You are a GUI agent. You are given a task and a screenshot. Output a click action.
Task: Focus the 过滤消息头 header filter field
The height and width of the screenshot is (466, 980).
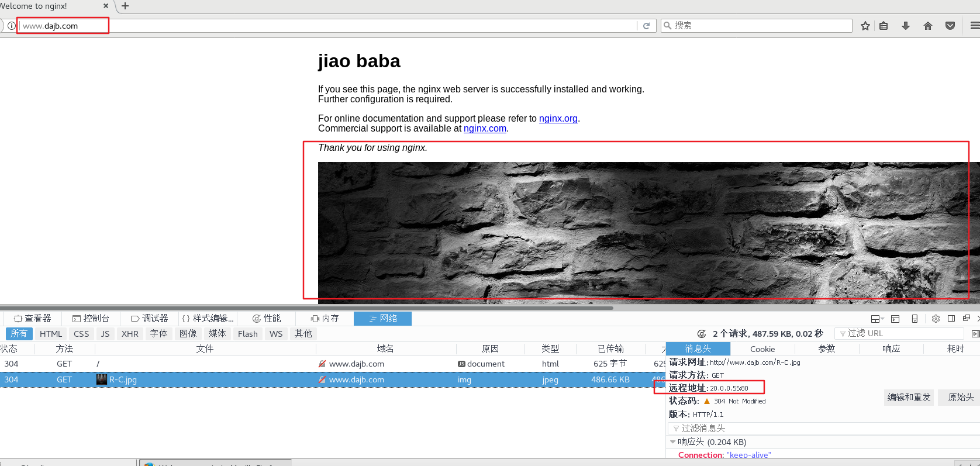pyautogui.click(x=824, y=429)
